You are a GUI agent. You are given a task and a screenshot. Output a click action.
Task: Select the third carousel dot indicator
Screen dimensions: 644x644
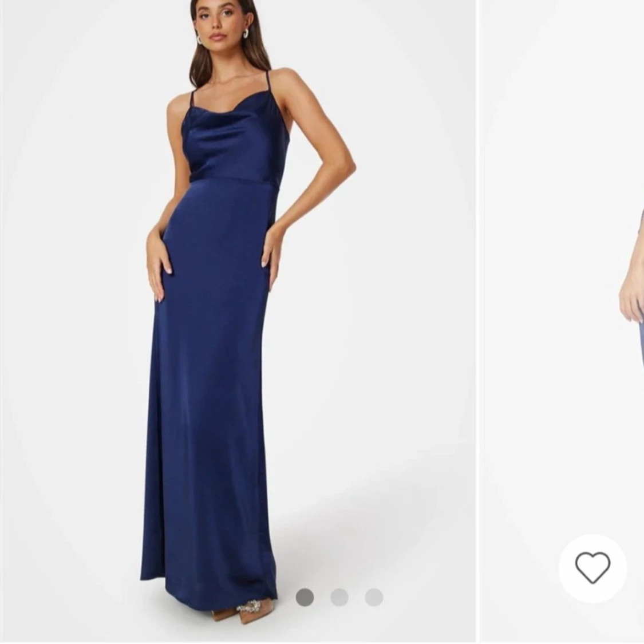tap(374, 596)
